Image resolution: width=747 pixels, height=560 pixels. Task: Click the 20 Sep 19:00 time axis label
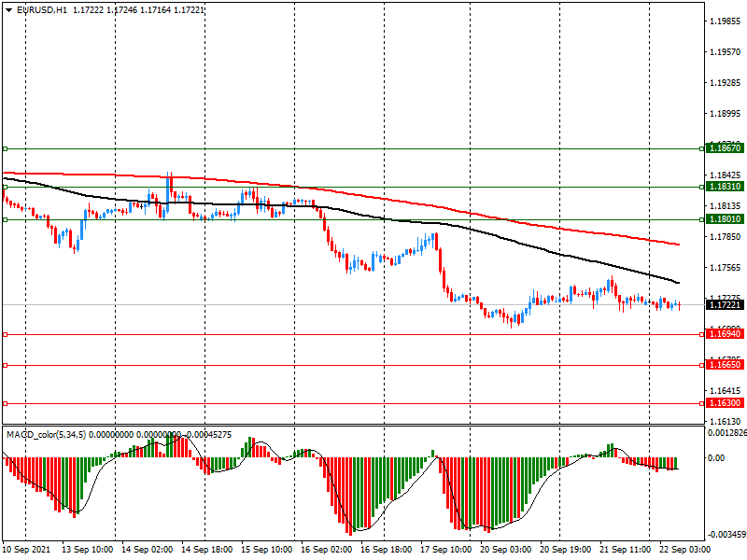(566, 550)
